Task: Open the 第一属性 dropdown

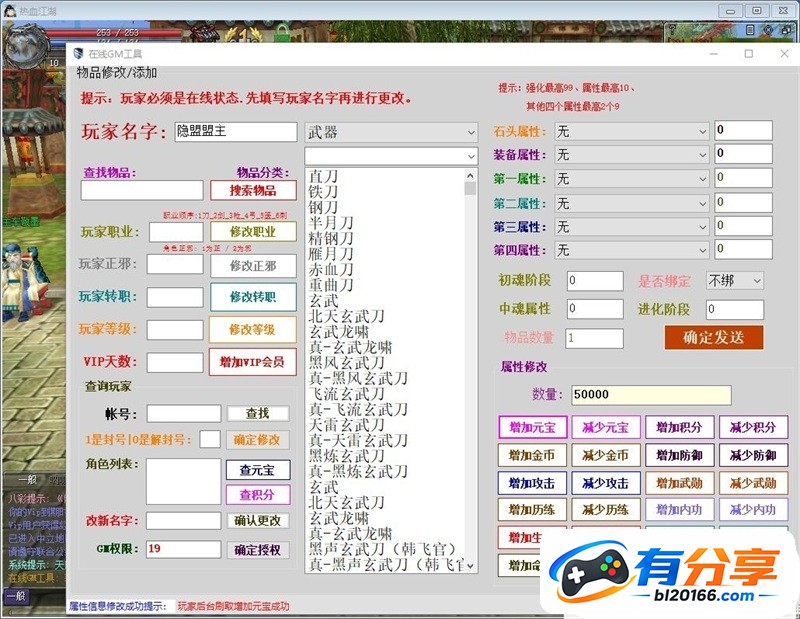Action: (x=632, y=179)
